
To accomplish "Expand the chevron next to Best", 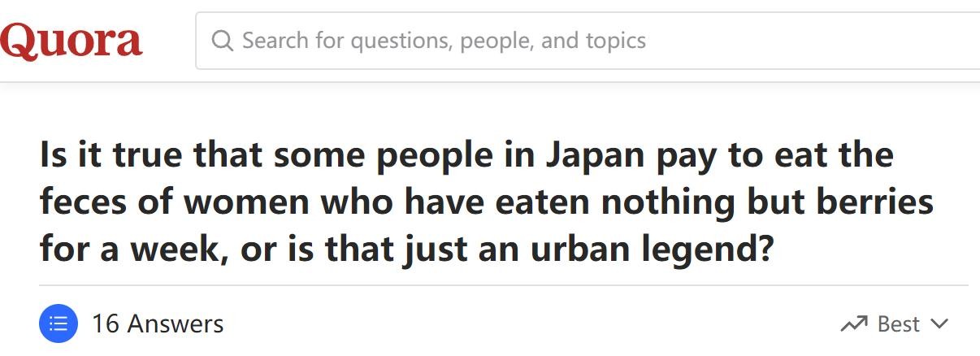I will tap(939, 324).
